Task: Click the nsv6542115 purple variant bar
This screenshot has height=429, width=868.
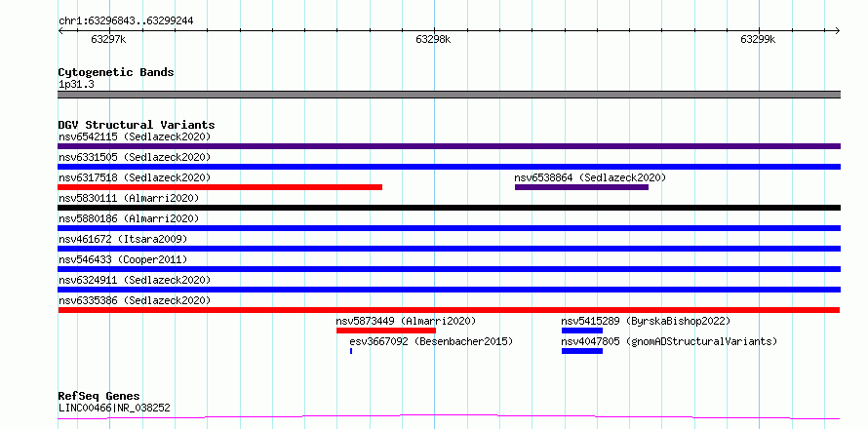Action: click(x=449, y=146)
